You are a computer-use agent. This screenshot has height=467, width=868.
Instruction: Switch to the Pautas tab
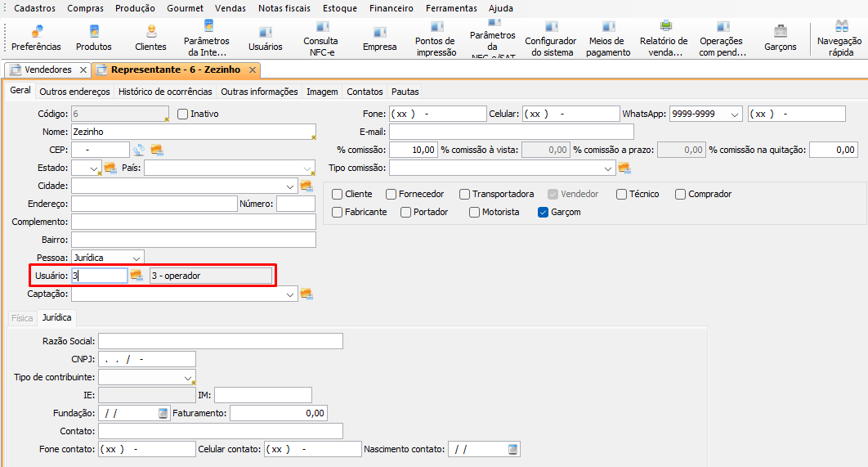[405, 92]
